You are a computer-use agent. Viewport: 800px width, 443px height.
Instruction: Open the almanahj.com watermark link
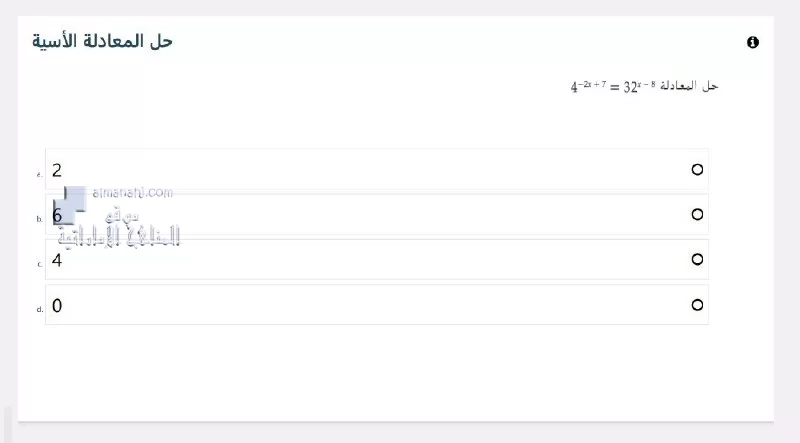[x=133, y=192]
